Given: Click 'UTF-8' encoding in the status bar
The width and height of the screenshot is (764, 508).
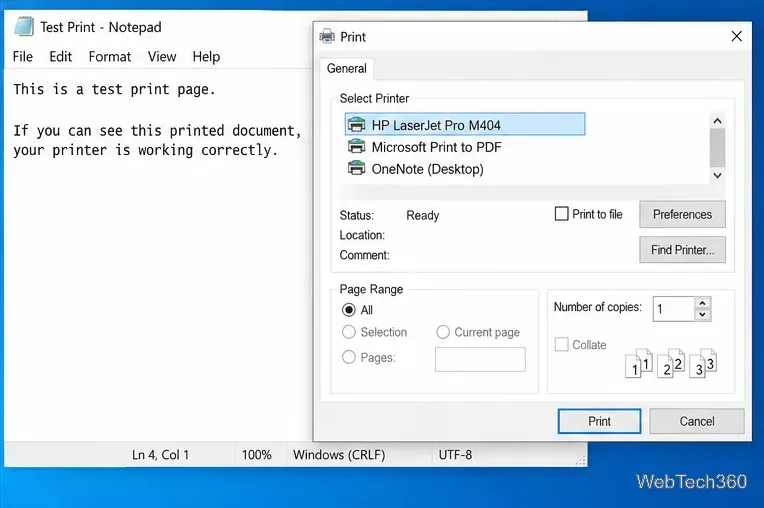Looking at the screenshot, I should coord(455,454).
